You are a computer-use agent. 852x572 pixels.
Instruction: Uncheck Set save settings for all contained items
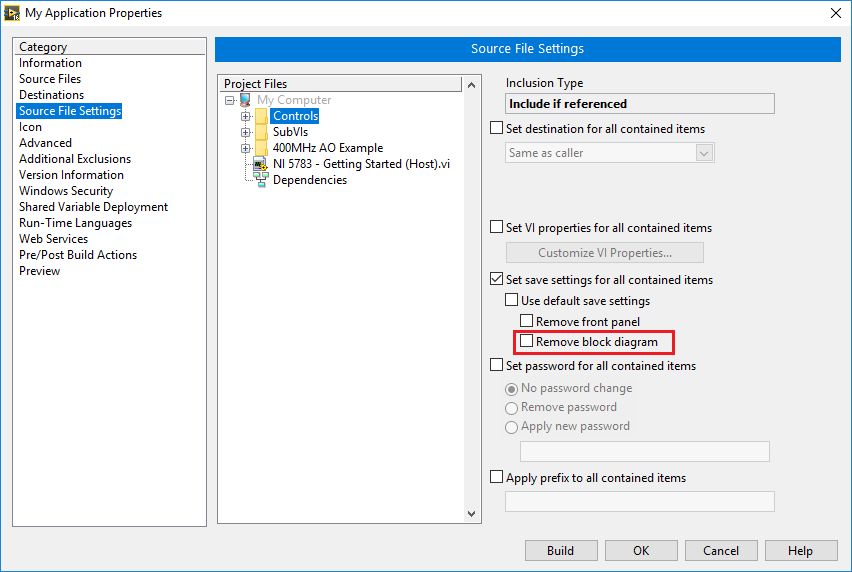497,280
